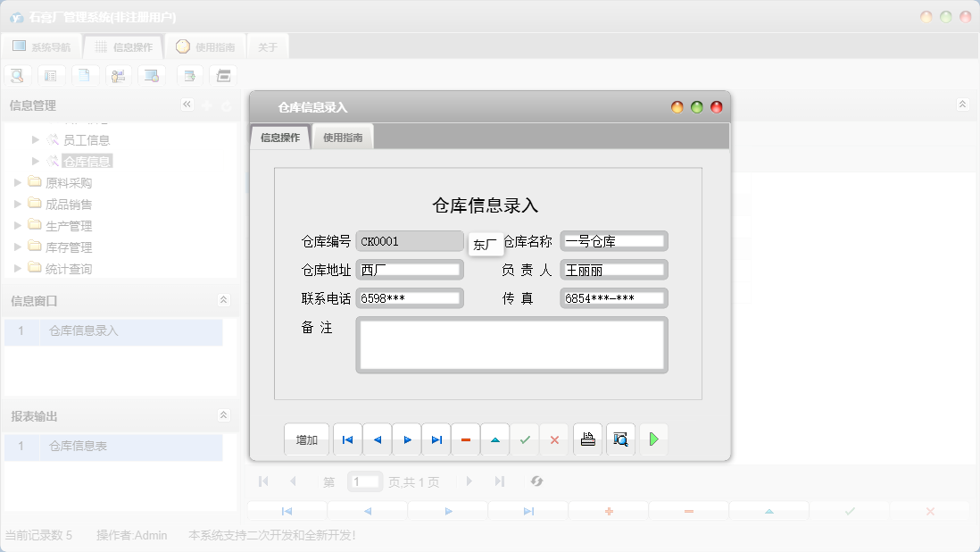Screen dimensions: 980x552
Task: Select the search icon on the main toolbar
Action: point(17,75)
